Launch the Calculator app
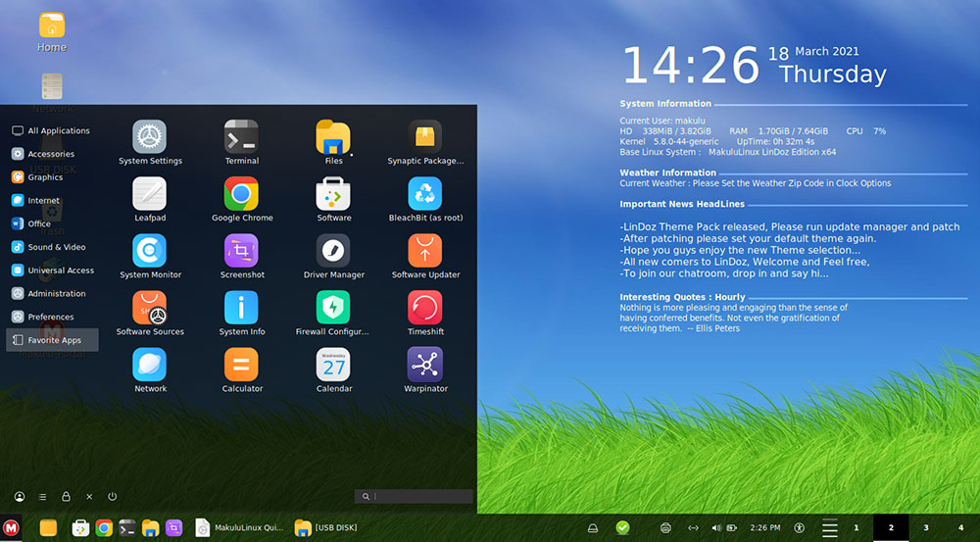This screenshot has width=980, height=542. point(242,370)
